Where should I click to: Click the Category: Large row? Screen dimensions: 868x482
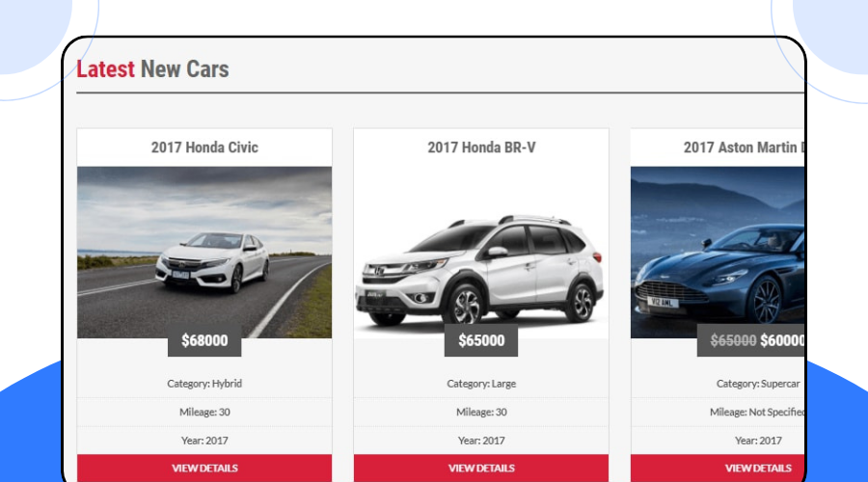(x=481, y=384)
